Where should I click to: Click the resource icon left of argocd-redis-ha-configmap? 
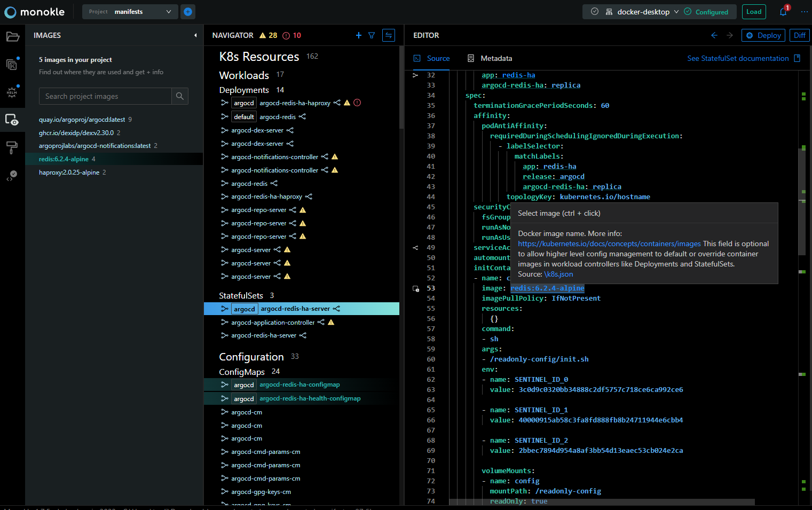[x=225, y=385]
